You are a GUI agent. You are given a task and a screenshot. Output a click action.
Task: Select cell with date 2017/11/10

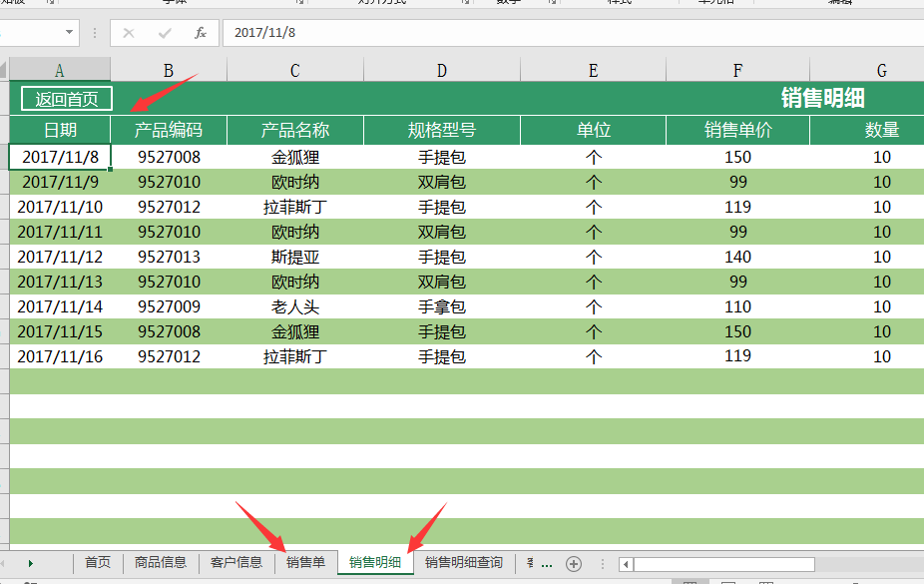[x=60, y=207]
